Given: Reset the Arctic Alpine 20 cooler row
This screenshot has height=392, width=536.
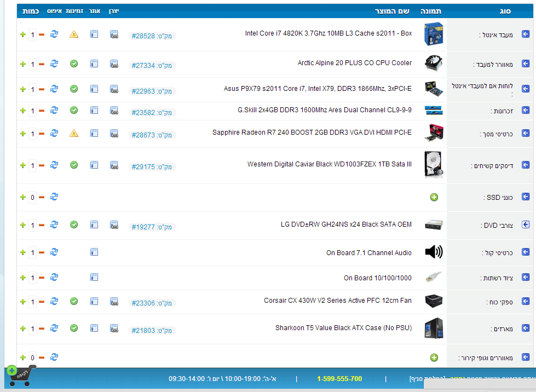Looking at the screenshot, I should [x=54, y=64].
